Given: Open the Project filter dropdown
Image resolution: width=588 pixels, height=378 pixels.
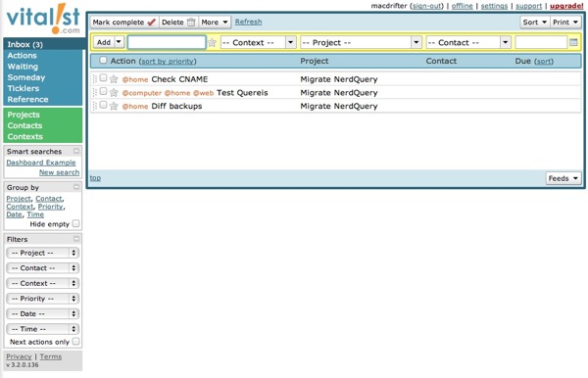Looking at the screenshot, I should (x=43, y=253).
